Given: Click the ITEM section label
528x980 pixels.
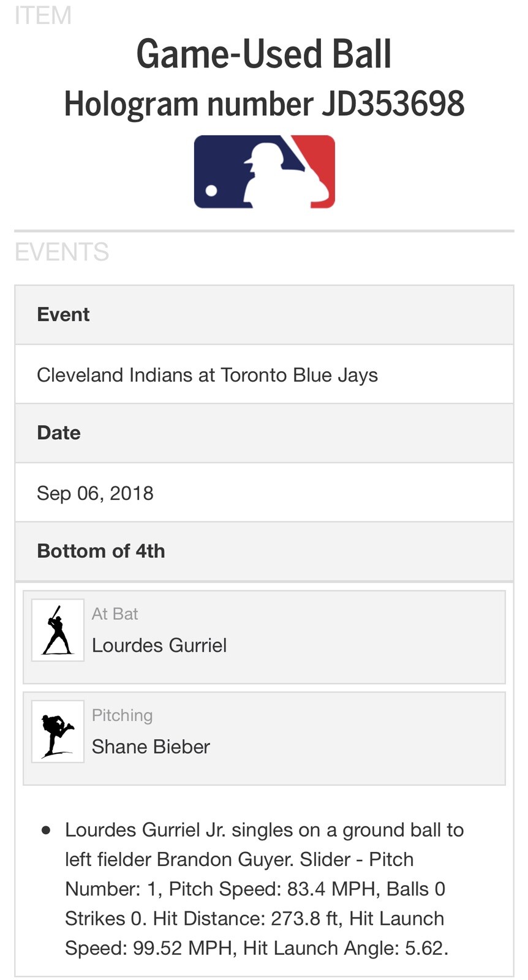Looking at the screenshot, I should (43, 15).
